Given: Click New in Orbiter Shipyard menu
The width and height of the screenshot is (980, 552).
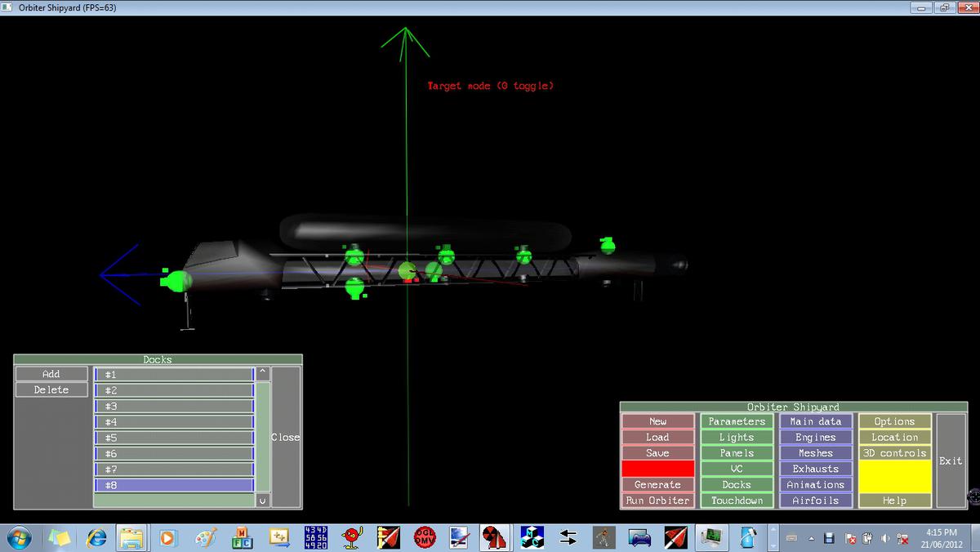Looking at the screenshot, I should click(658, 421).
